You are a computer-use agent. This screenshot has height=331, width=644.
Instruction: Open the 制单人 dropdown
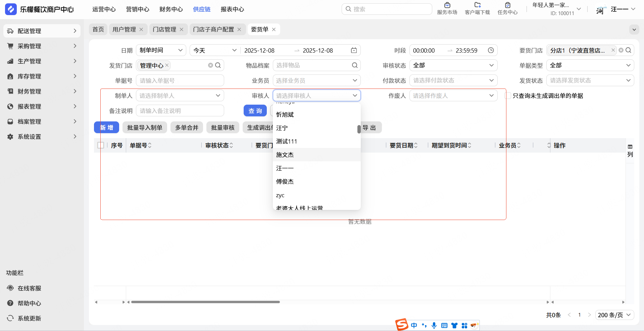pyautogui.click(x=180, y=96)
